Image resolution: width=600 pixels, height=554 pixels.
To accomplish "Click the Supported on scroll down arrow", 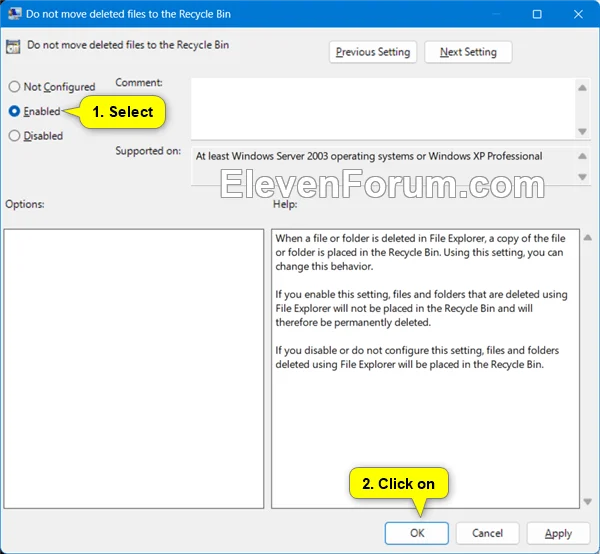I will pyautogui.click(x=582, y=177).
